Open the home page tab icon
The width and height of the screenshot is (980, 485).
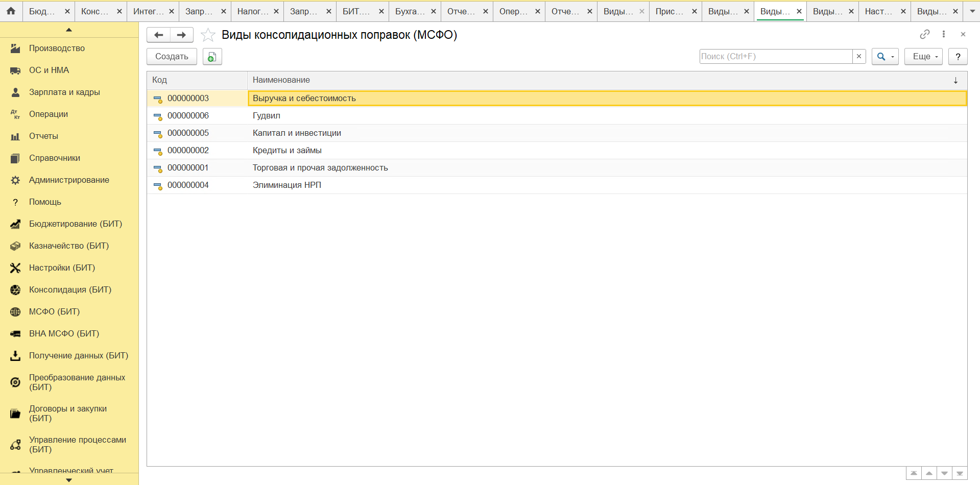click(11, 11)
